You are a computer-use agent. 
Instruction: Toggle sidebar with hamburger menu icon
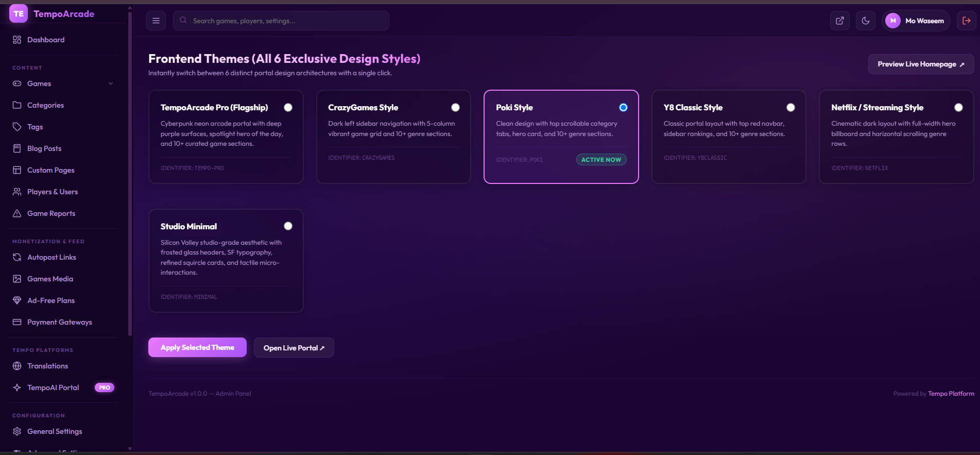tap(156, 21)
